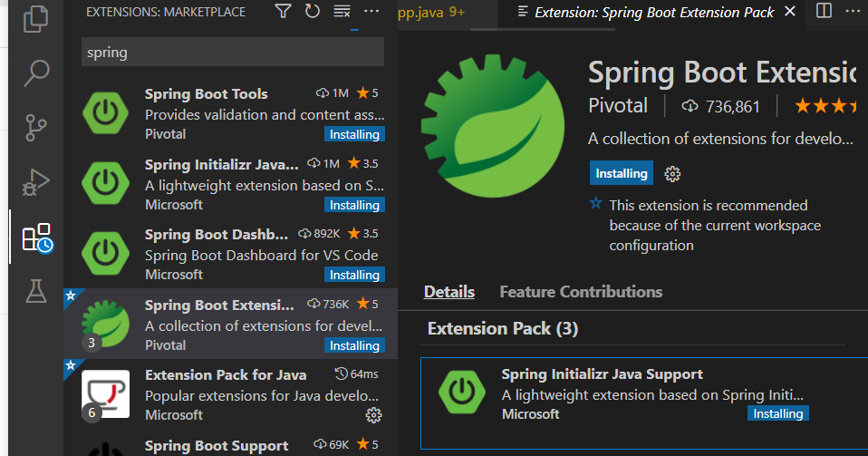Click Extension Pack for Java coffee cup icon
Viewport: 868px width, 456px height.
[106, 394]
